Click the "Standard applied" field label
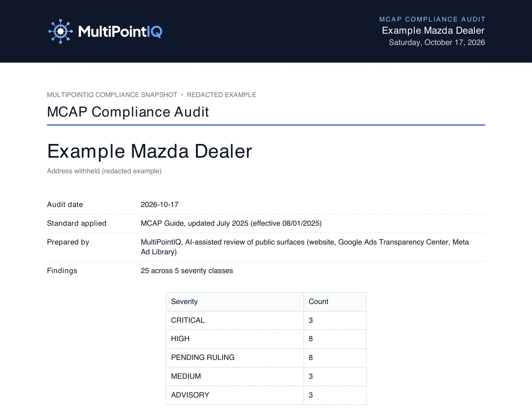Viewport: 532px width, 410px height. (77, 223)
